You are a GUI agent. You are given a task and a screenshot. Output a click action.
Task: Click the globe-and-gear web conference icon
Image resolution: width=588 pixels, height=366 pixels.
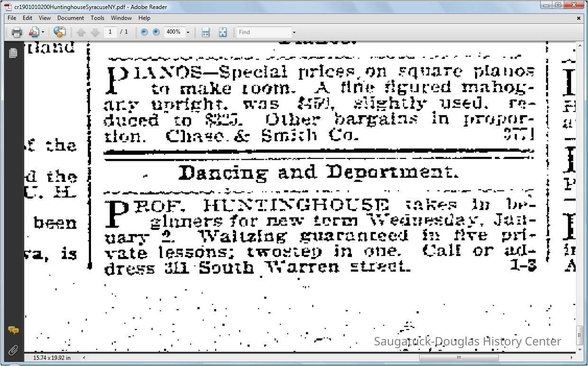point(59,32)
